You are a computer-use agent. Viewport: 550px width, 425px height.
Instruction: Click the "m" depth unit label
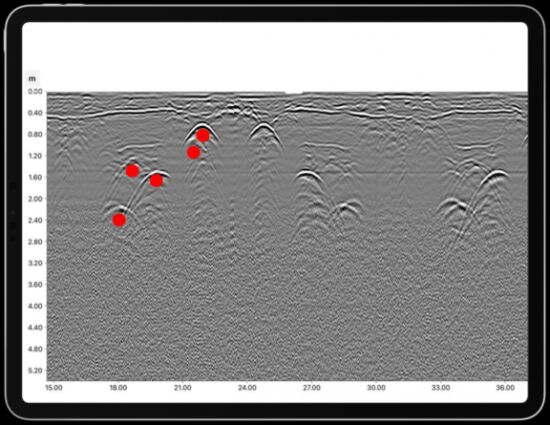pos(32,79)
